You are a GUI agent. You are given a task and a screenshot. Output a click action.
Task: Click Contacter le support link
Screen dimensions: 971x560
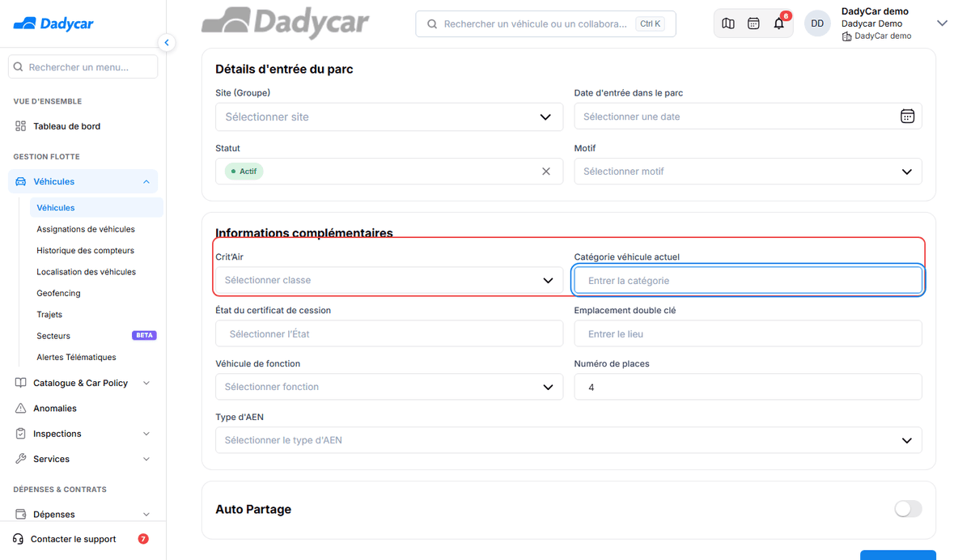pyautogui.click(x=73, y=539)
